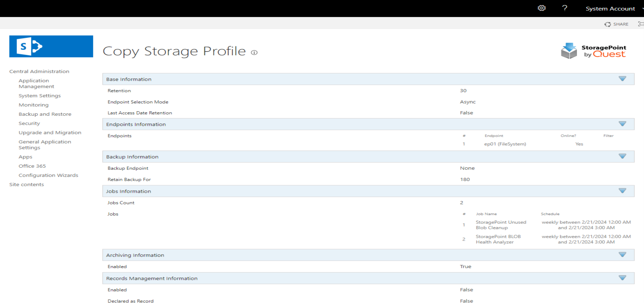Viewport: 644px width, 303px height.
Task: Click the focus on content icon
Action: [641, 24]
